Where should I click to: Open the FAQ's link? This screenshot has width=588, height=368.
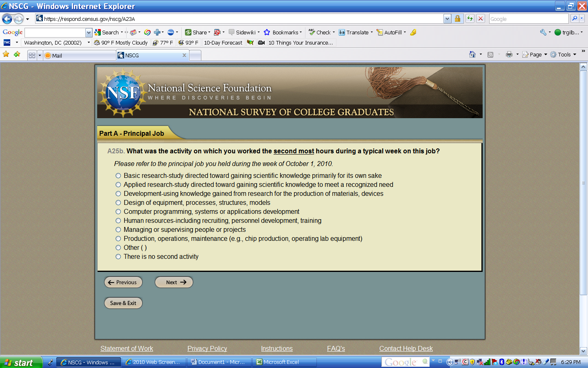336,348
